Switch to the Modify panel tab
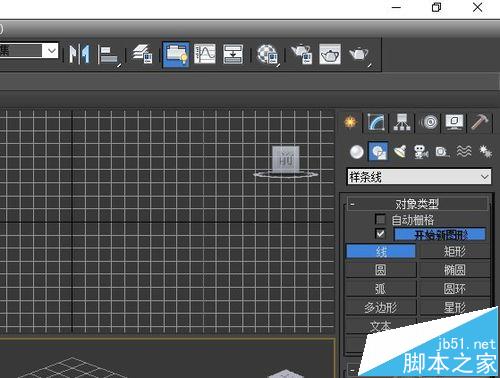This screenshot has height=378, width=500. [x=376, y=122]
